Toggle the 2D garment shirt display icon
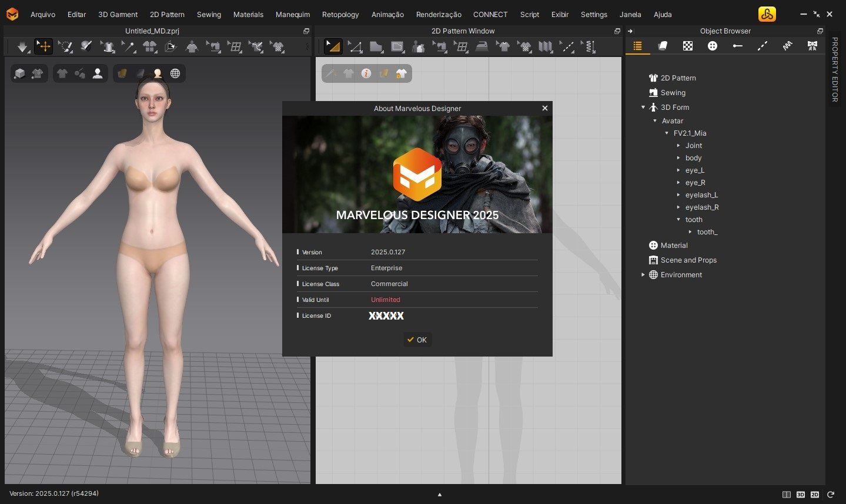Screen dimensions: 846x504 tap(349, 73)
